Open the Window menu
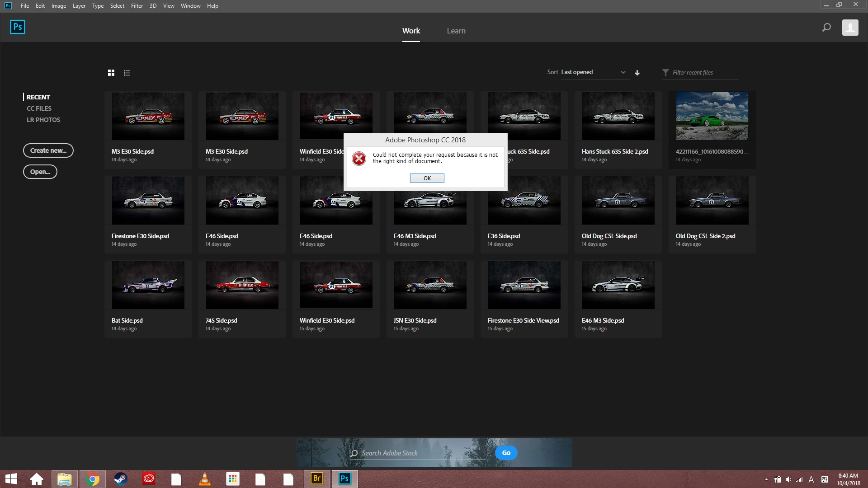Screen dimensions: 868x488 190,6
